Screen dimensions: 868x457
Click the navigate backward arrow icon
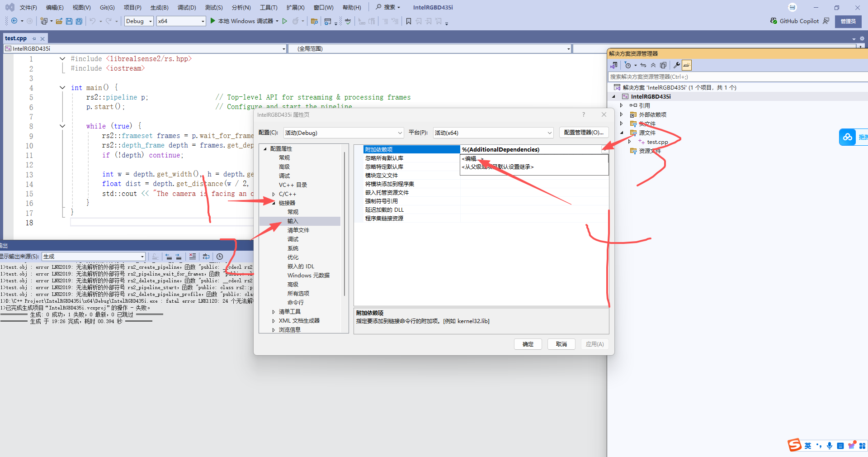pyautogui.click(x=14, y=21)
